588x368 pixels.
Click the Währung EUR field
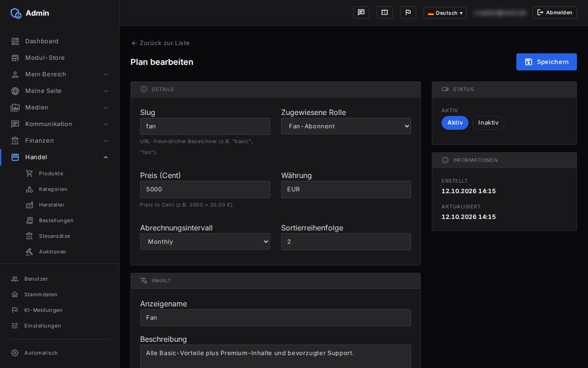click(x=346, y=189)
